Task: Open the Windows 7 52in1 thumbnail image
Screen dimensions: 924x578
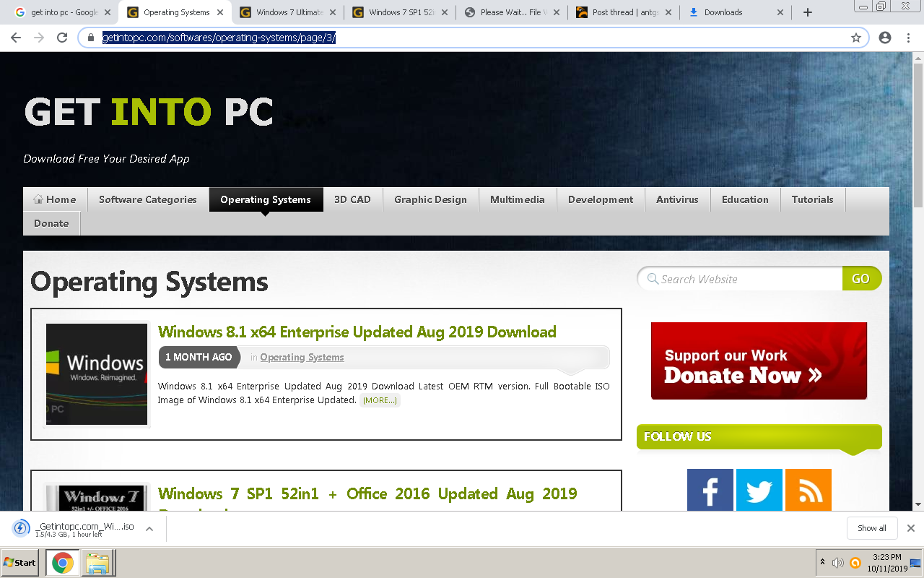Action: tap(97, 499)
